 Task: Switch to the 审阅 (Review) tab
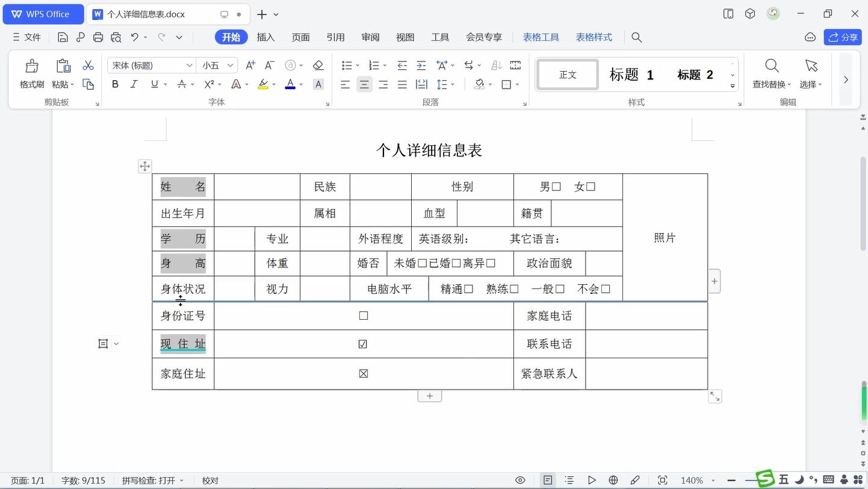(370, 37)
